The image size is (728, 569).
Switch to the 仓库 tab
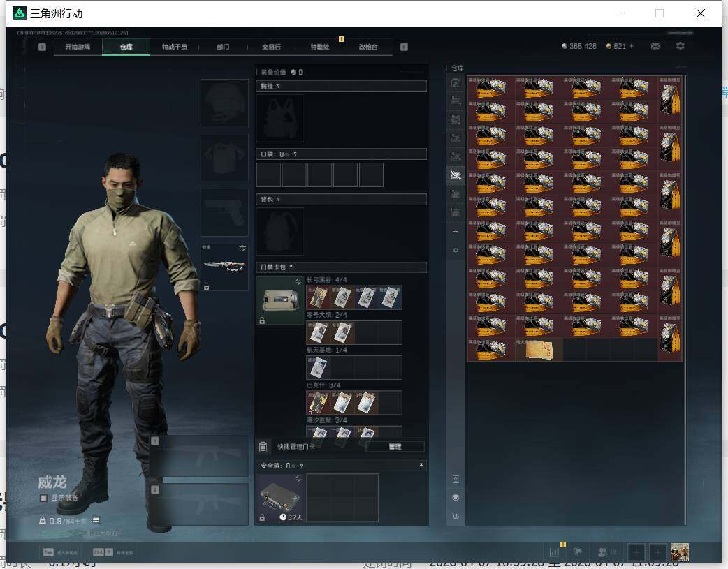pos(126,47)
